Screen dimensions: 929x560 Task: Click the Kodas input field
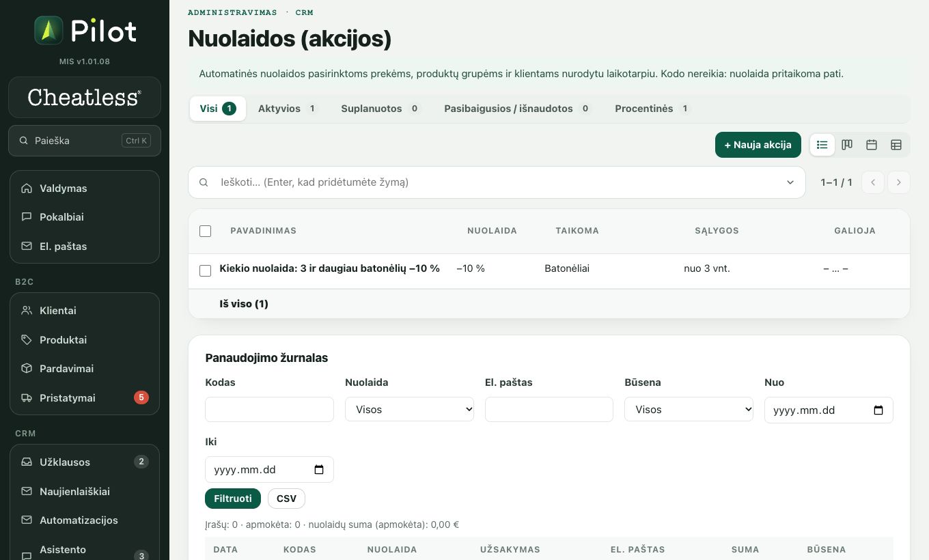click(269, 409)
